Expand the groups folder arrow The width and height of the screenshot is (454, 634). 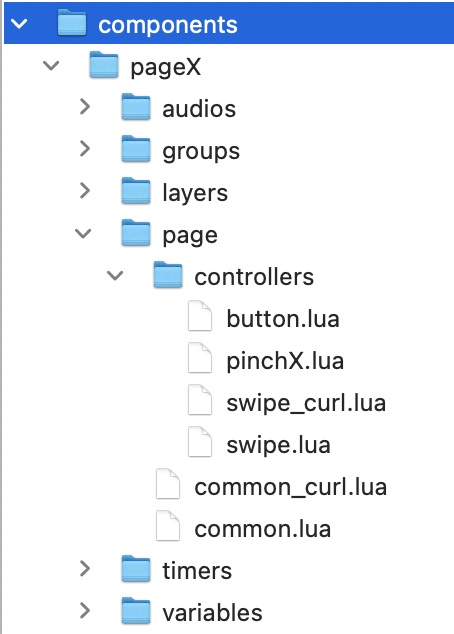click(x=85, y=149)
